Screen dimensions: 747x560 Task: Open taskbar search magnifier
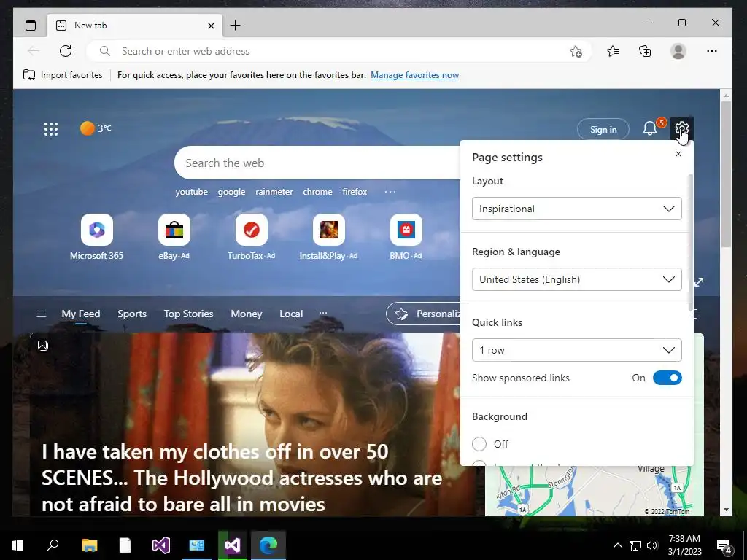(x=53, y=545)
